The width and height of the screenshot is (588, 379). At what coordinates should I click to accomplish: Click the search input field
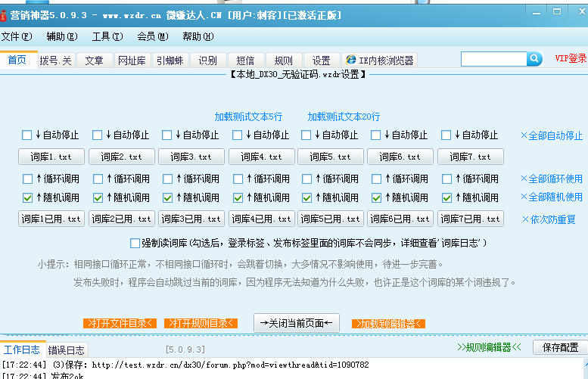[x=494, y=59]
